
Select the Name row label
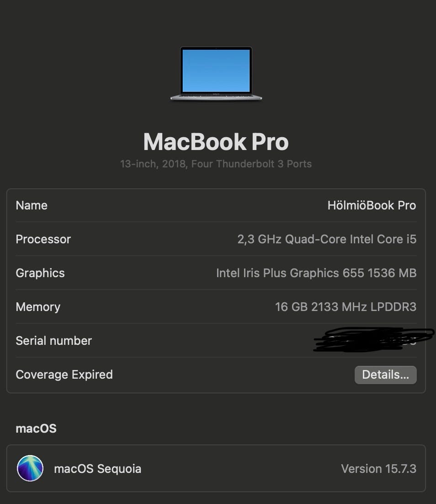click(x=32, y=205)
